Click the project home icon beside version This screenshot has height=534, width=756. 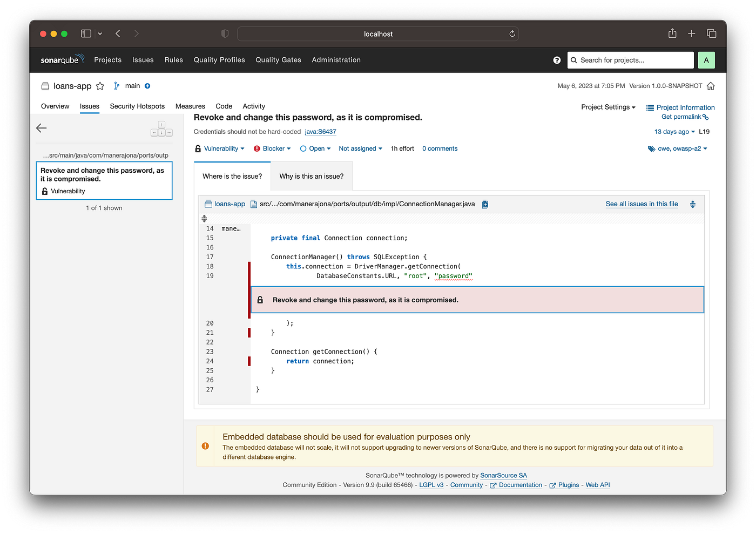pos(711,86)
